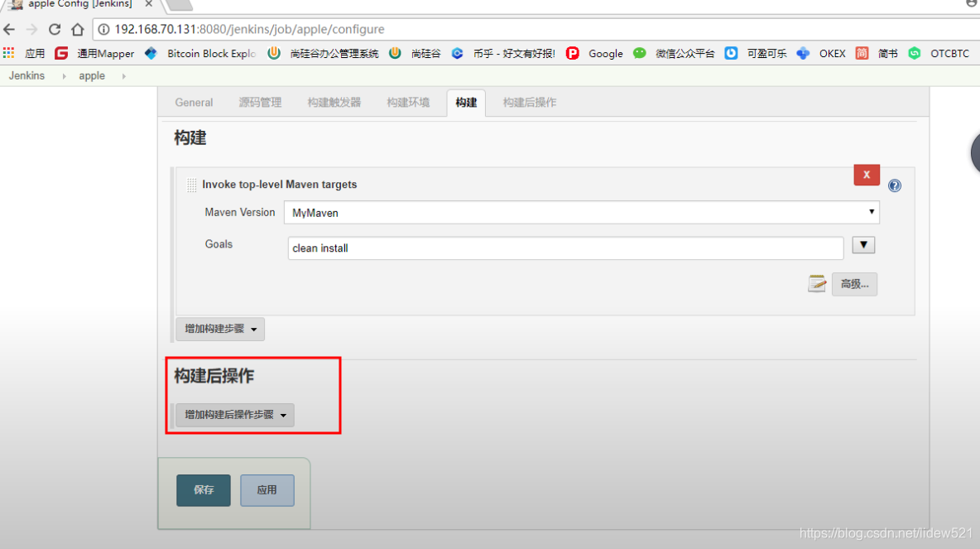Viewport: 980px width, 549px height.
Task: Switch to the 构建触发器 tab
Action: tap(334, 103)
